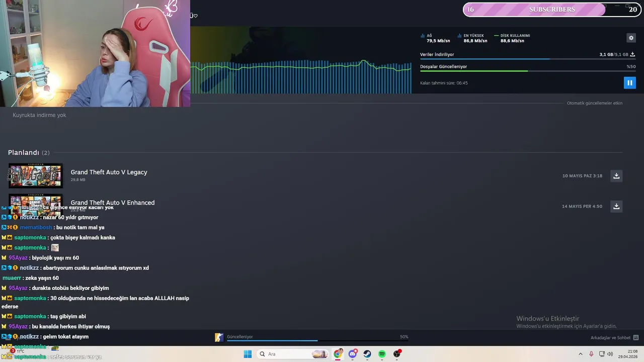Expand hidden system tray icons chevron
The height and width of the screenshot is (362, 644).
click(x=580, y=354)
